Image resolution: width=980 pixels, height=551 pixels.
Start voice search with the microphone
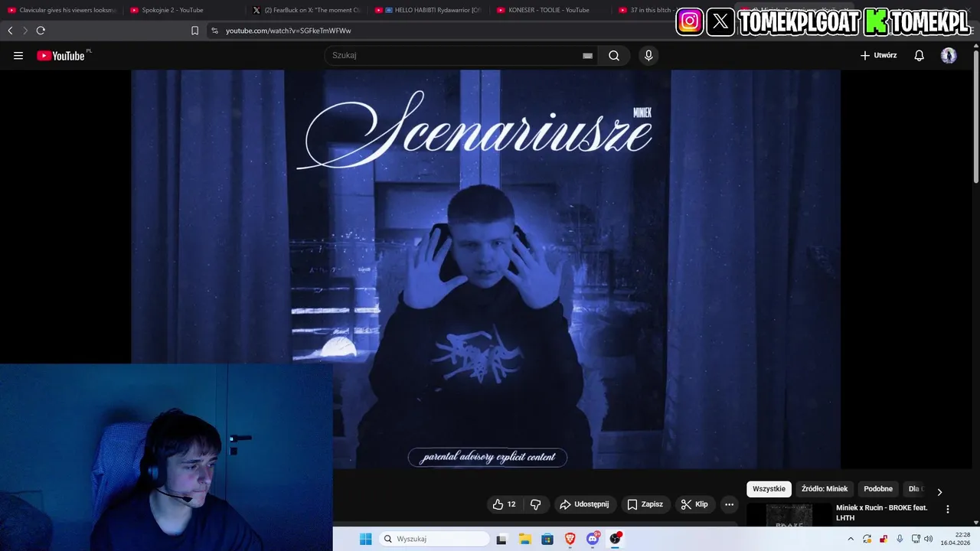pos(648,55)
